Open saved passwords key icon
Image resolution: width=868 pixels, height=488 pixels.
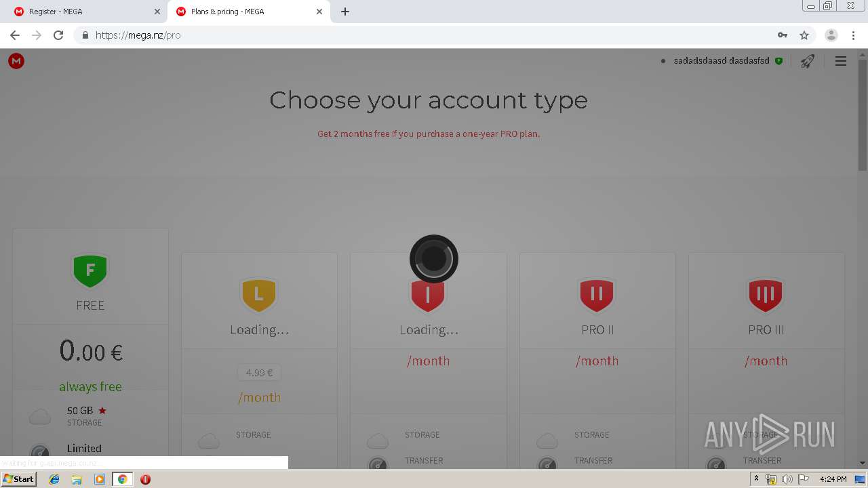pos(783,35)
